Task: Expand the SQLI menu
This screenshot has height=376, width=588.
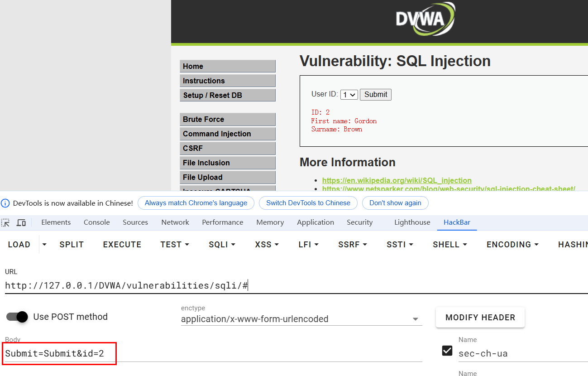Action: coord(222,245)
